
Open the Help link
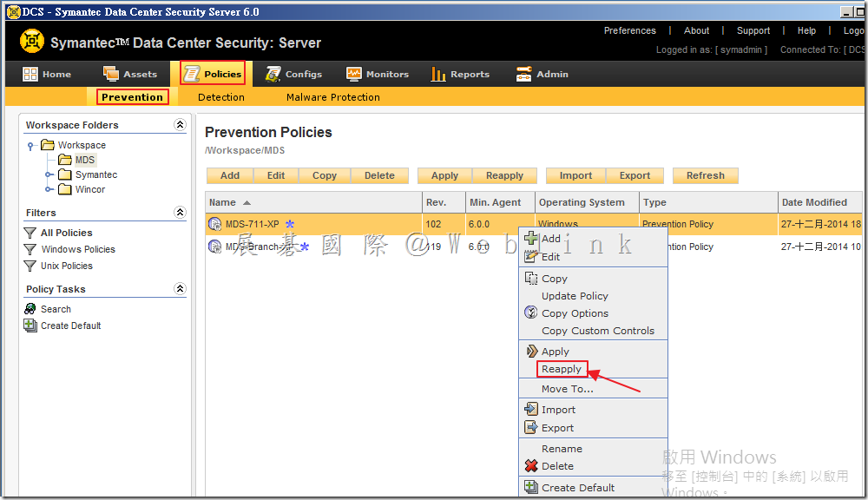tap(806, 30)
